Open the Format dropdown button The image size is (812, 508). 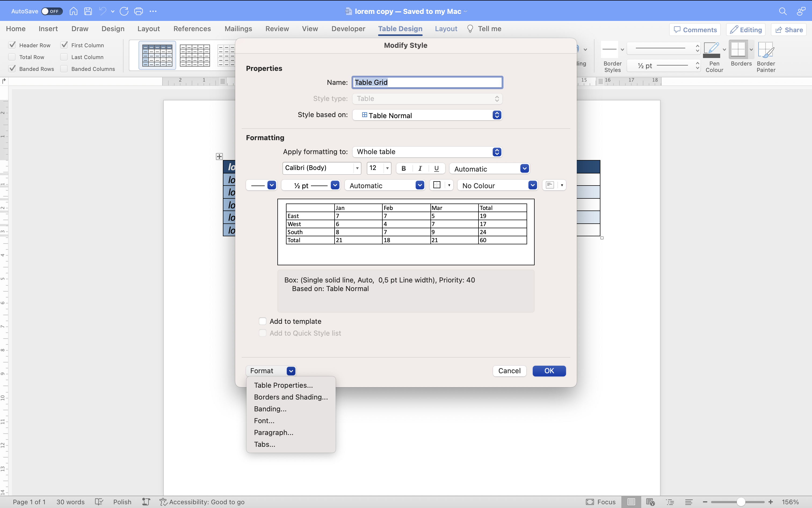click(271, 371)
